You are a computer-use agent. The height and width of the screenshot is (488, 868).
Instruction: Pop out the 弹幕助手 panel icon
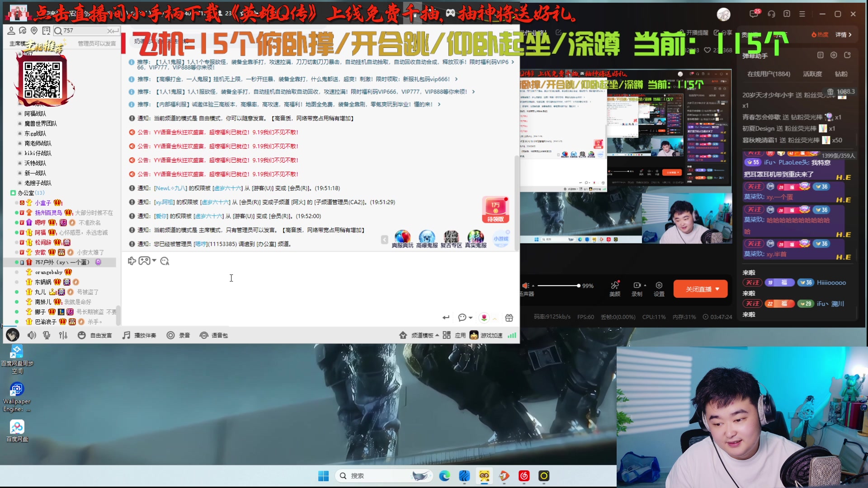pyautogui.click(x=847, y=55)
